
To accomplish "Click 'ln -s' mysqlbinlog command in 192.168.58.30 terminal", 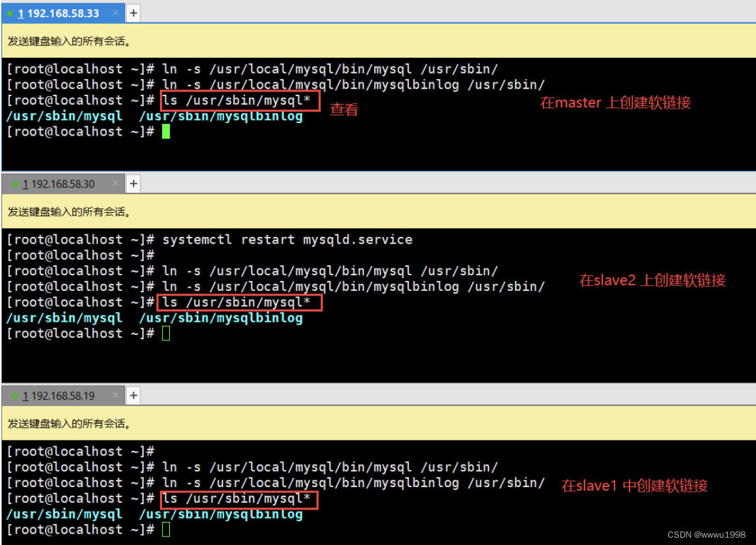I will tap(354, 287).
